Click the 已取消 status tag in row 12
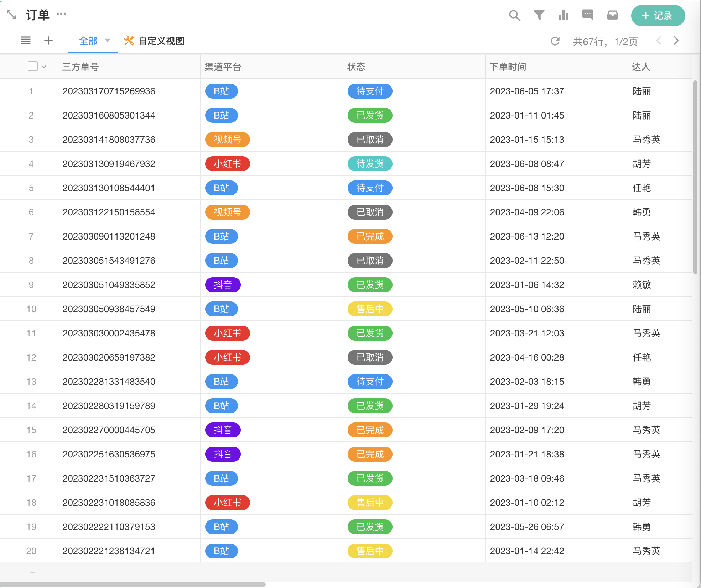701x588 pixels. coord(370,357)
